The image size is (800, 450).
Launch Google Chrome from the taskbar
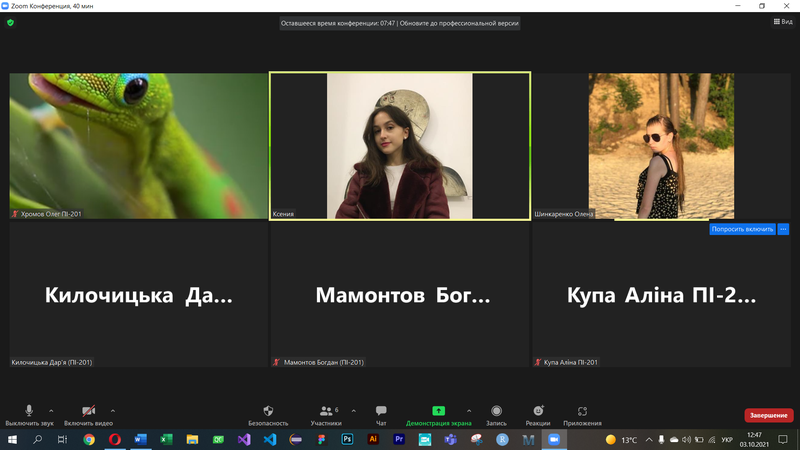click(89, 439)
